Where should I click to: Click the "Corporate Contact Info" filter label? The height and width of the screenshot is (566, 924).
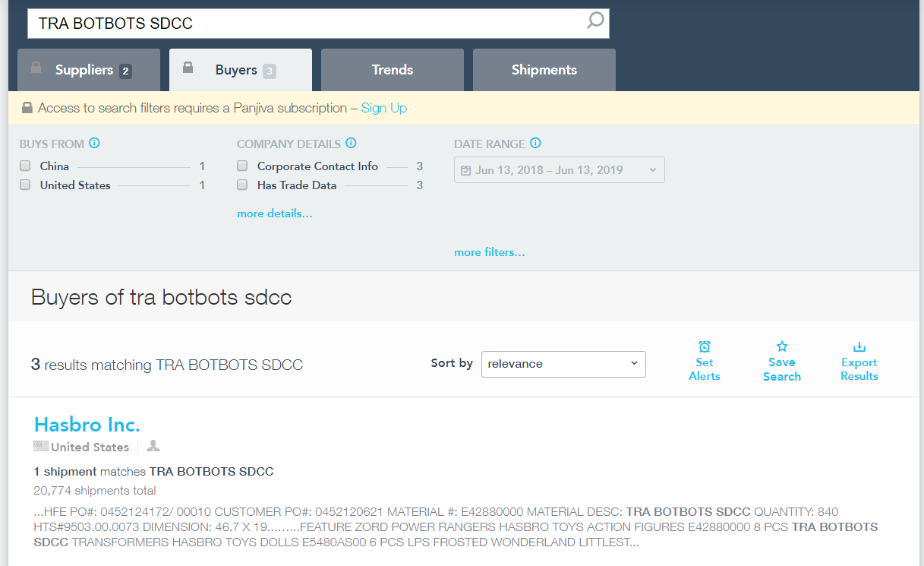317,166
